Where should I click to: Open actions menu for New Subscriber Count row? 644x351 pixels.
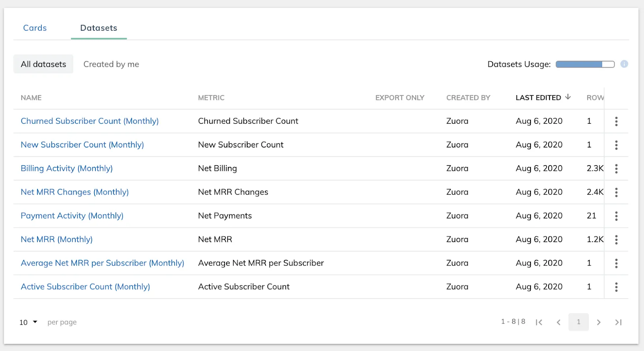[x=616, y=145]
